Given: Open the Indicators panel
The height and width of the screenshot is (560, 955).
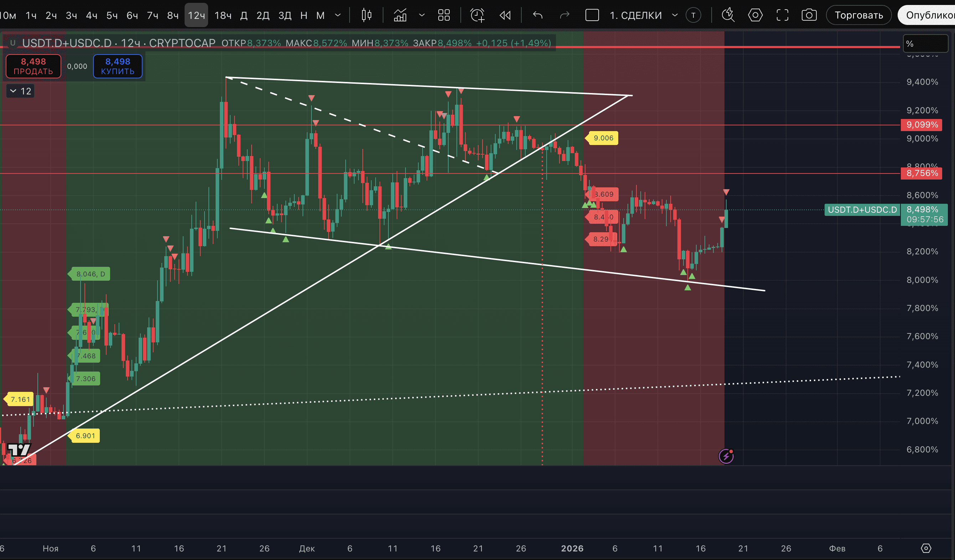Looking at the screenshot, I should tap(400, 15).
